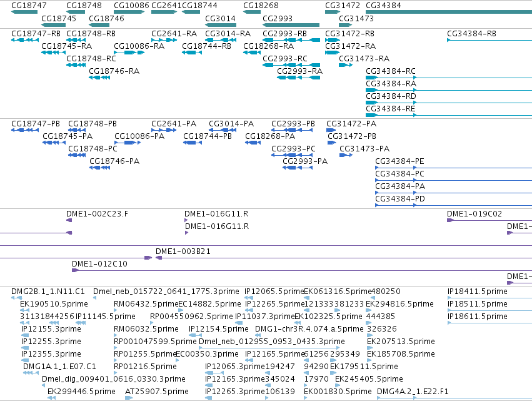Open transcript CG3014-RA

coord(228,34)
